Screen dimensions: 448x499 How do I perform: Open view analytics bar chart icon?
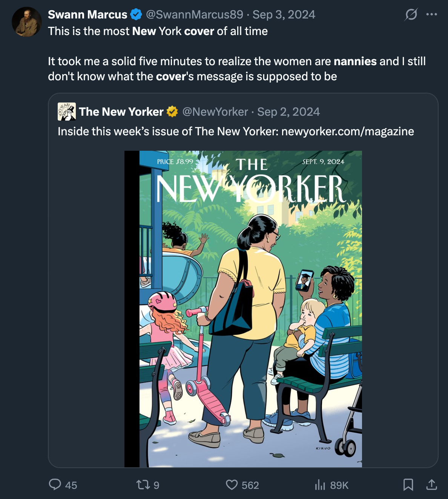320,485
